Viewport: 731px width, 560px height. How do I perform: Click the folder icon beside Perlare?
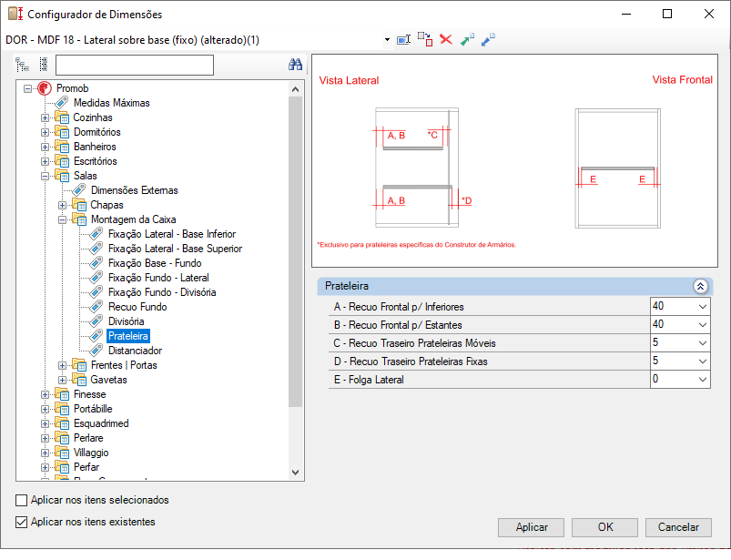pyautogui.click(x=62, y=438)
